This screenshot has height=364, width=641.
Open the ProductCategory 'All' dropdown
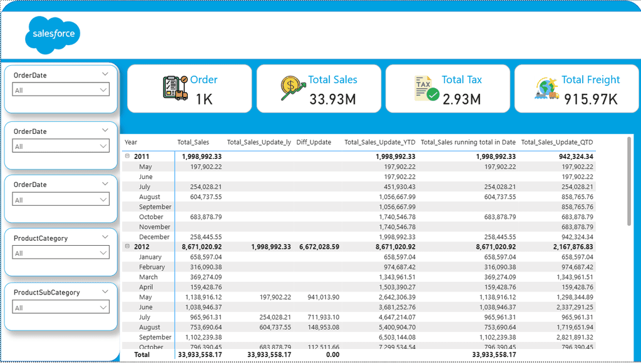pos(61,253)
